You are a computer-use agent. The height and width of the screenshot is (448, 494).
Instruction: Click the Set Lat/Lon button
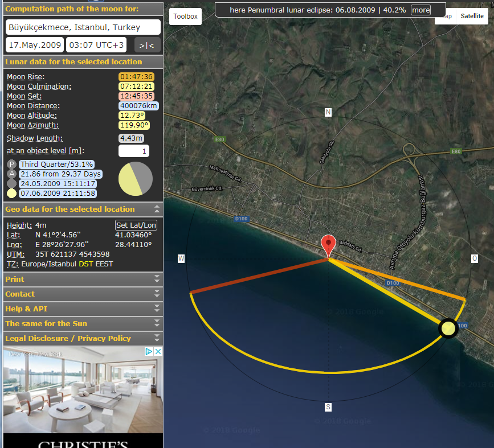pos(136,225)
